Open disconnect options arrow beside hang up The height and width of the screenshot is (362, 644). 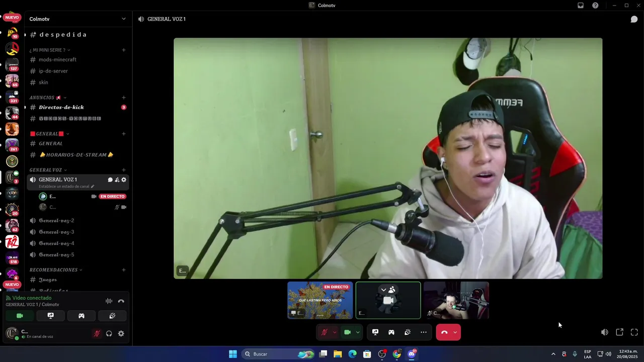tap(455, 332)
